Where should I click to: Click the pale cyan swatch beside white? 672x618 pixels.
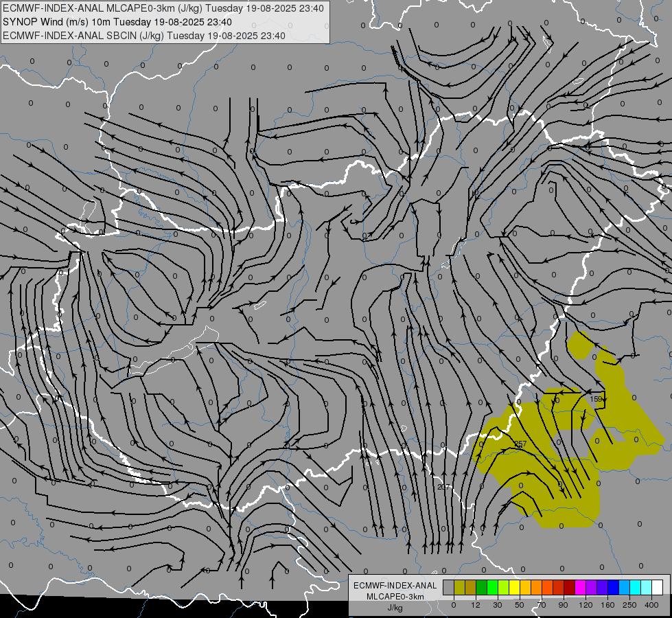tap(647, 587)
